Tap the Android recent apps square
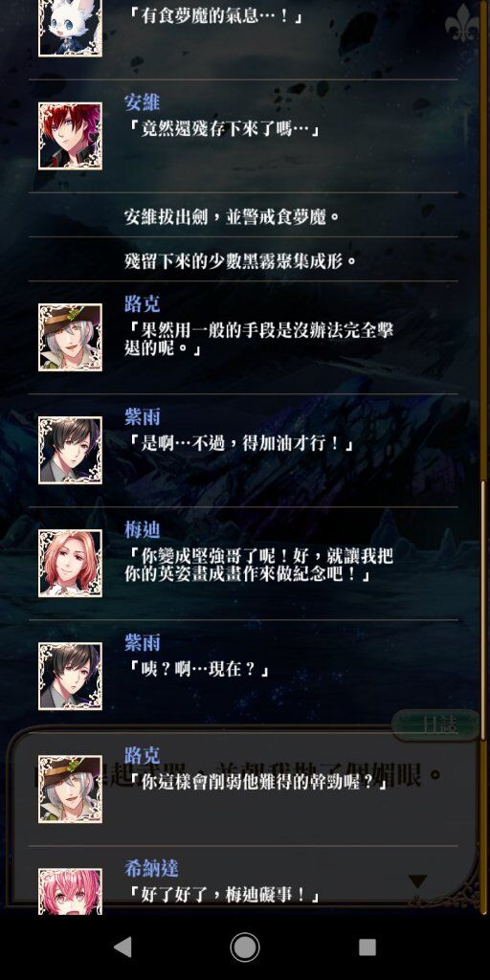 click(x=367, y=947)
